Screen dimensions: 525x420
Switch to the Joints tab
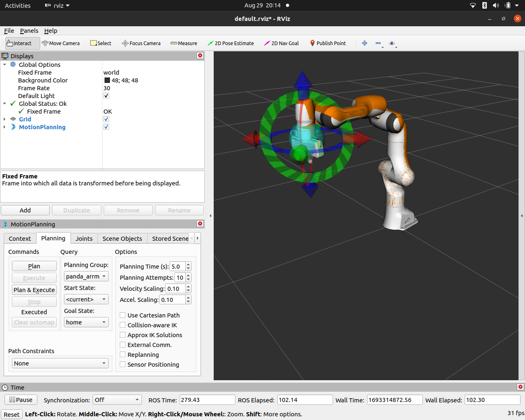click(84, 239)
